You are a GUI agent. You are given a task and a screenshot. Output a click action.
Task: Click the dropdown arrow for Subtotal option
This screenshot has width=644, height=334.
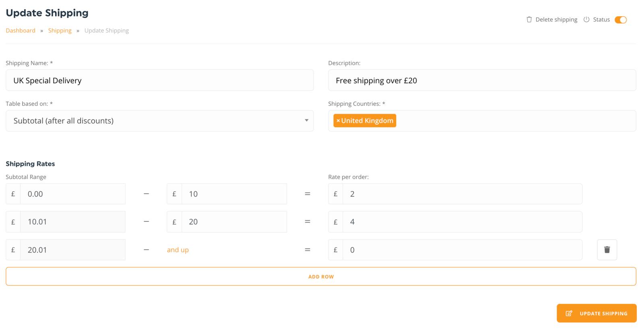tap(306, 121)
